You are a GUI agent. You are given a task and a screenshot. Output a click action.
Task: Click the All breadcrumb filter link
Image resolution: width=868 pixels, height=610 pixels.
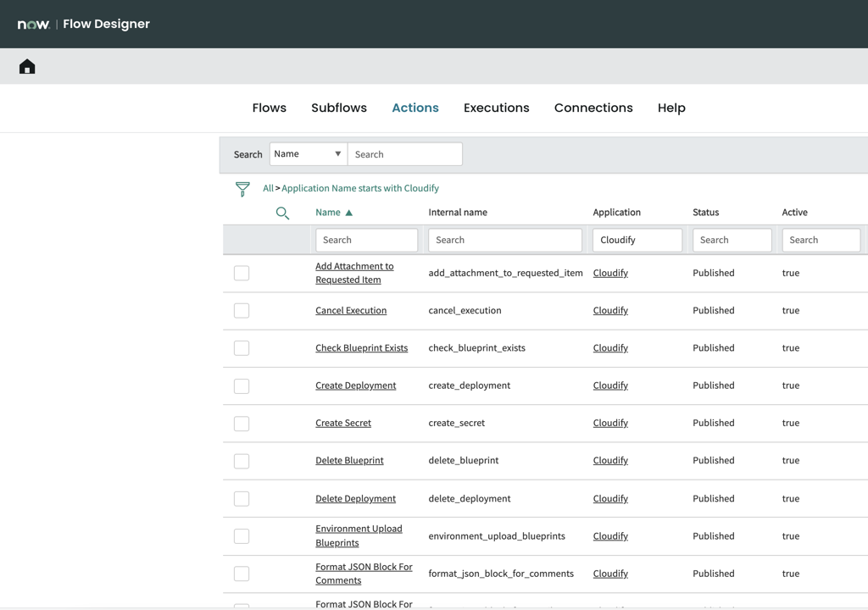coord(268,188)
